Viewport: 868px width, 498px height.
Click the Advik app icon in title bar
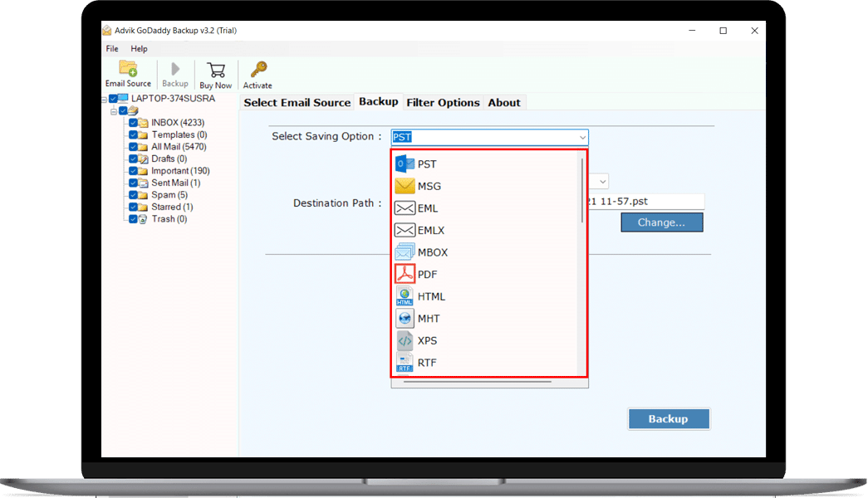(107, 31)
